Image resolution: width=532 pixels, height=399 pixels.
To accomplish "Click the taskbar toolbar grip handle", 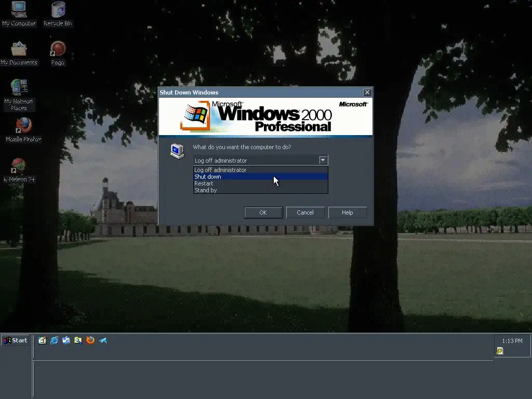I will coord(33,346).
